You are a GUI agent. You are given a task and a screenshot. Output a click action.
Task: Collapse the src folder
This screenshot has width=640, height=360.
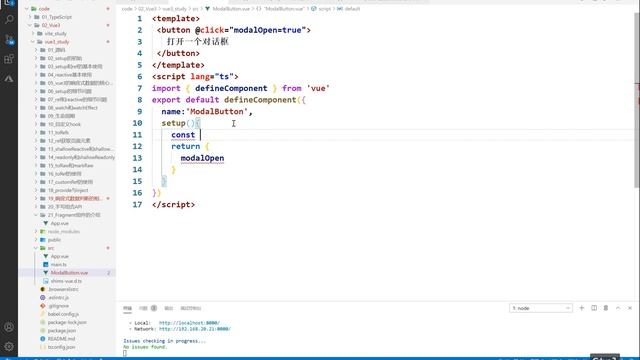[37, 248]
